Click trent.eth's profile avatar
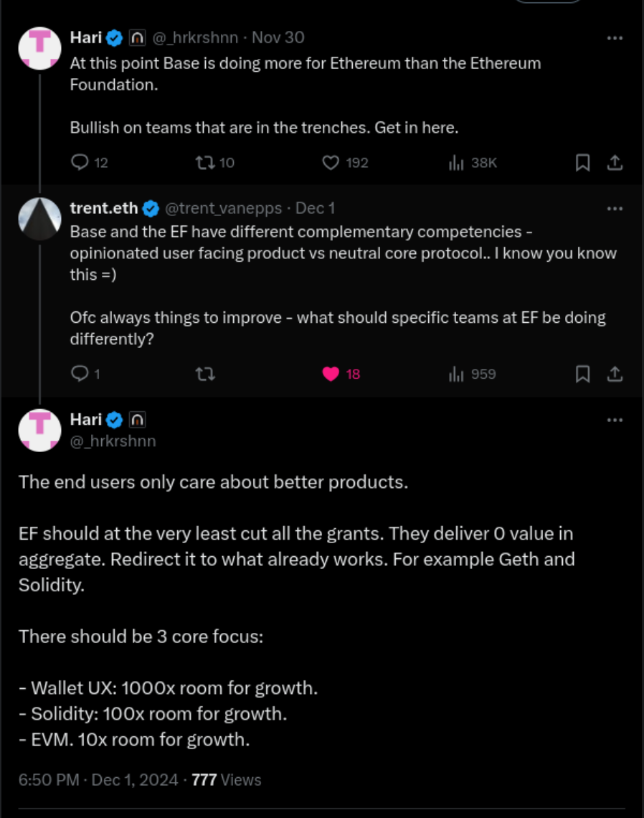 coord(39,219)
